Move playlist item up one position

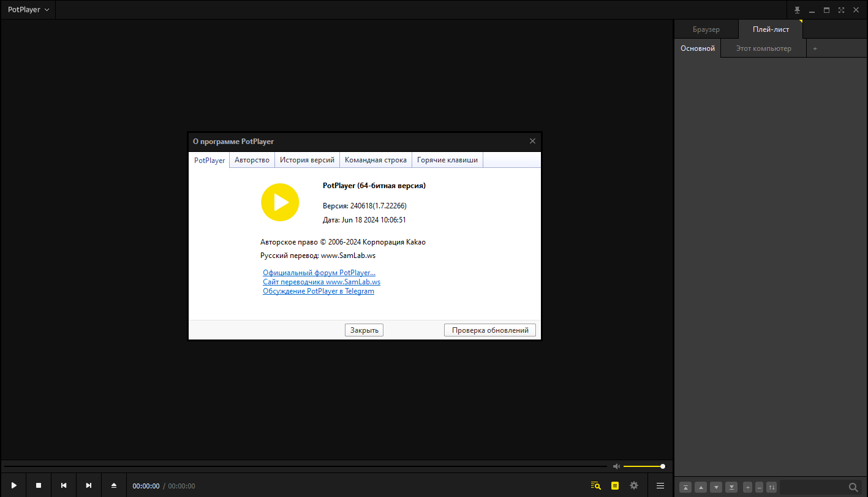(x=701, y=487)
